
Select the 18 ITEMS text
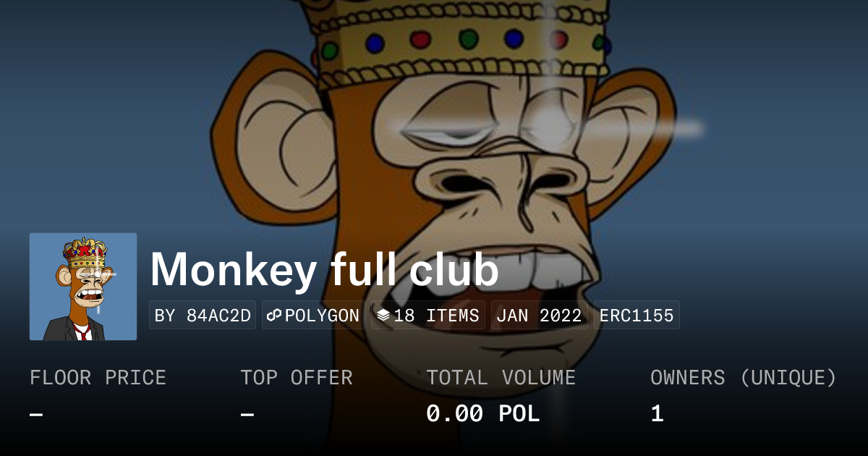(x=436, y=316)
